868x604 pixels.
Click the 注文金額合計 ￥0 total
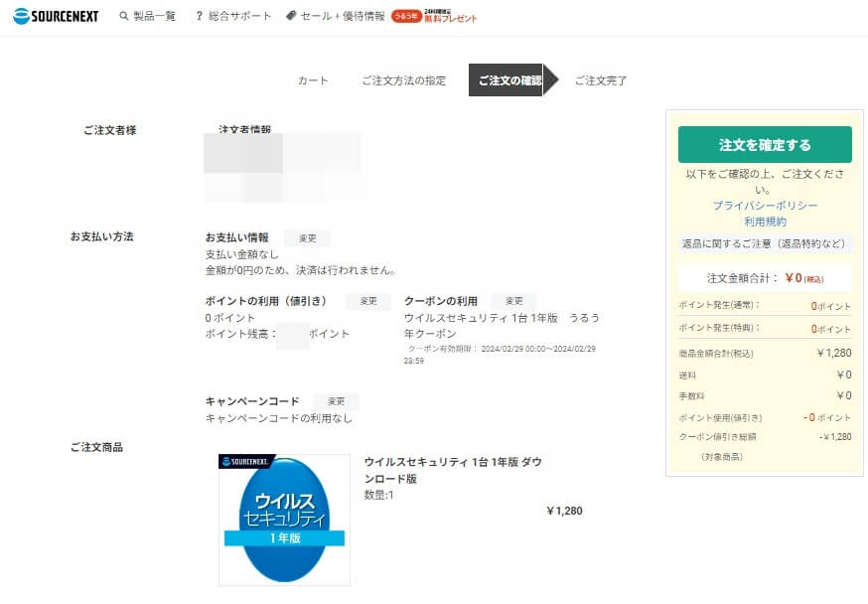coord(765,278)
